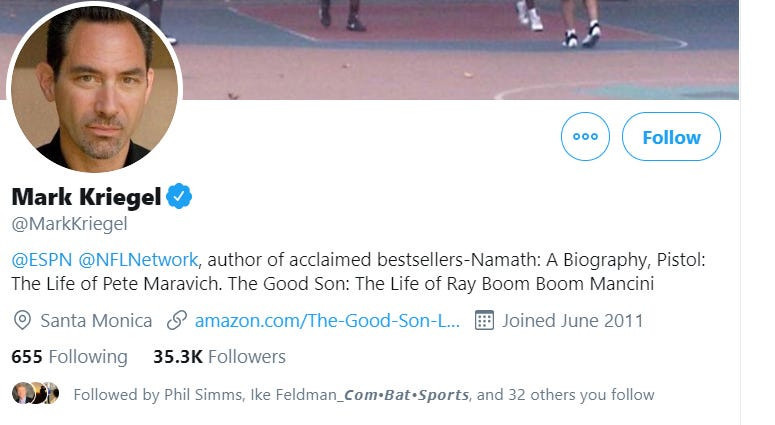The width and height of the screenshot is (775, 425).
Task: Click the stacked follower avatars
Action: tap(36, 393)
